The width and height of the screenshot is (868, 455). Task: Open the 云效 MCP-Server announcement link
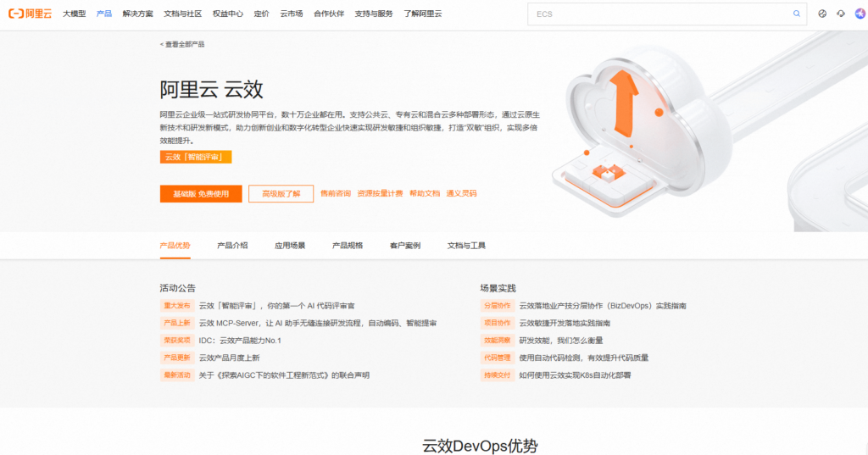[x=318, y=323]
